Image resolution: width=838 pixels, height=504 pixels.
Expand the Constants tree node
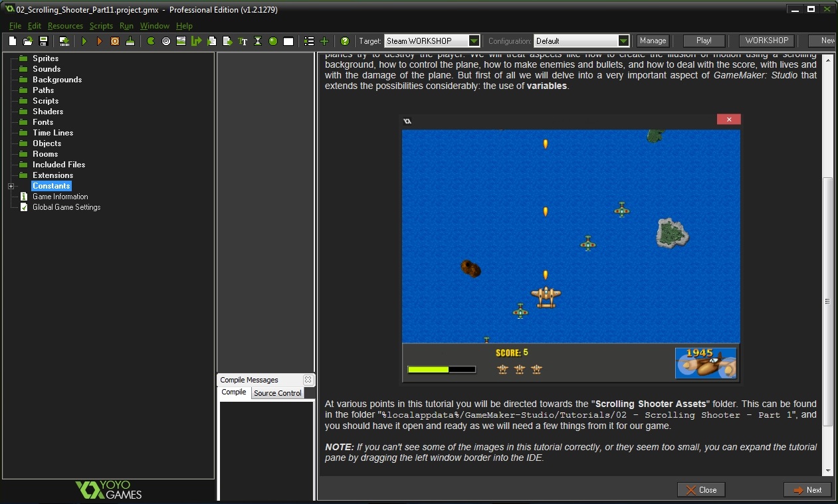(11, 187)
